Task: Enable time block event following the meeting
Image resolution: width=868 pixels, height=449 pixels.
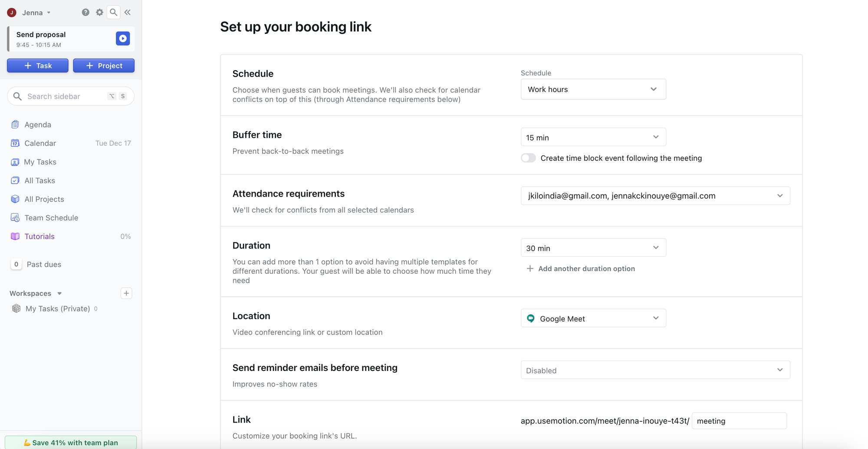Action: tap(528, 158)
